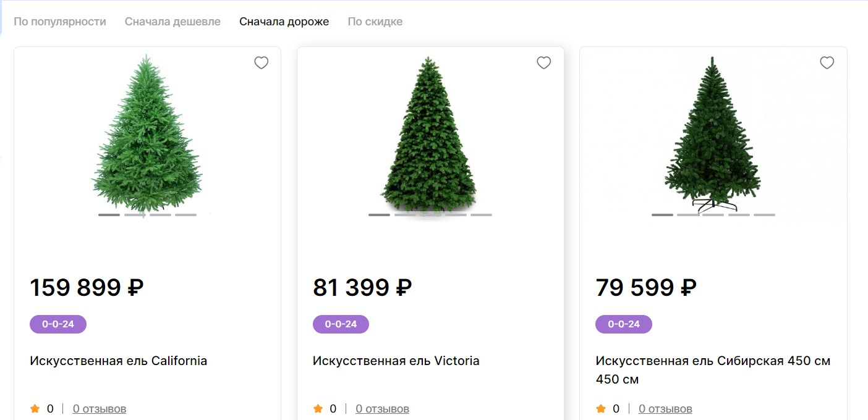Sort products По скидке
This screenshot has height=420, width=868.
(x=375, y=22)
